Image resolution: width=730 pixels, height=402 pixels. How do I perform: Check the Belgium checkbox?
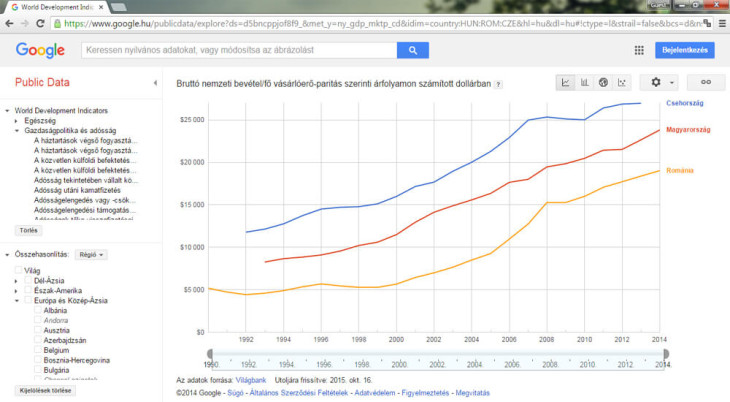pos(38,350)
